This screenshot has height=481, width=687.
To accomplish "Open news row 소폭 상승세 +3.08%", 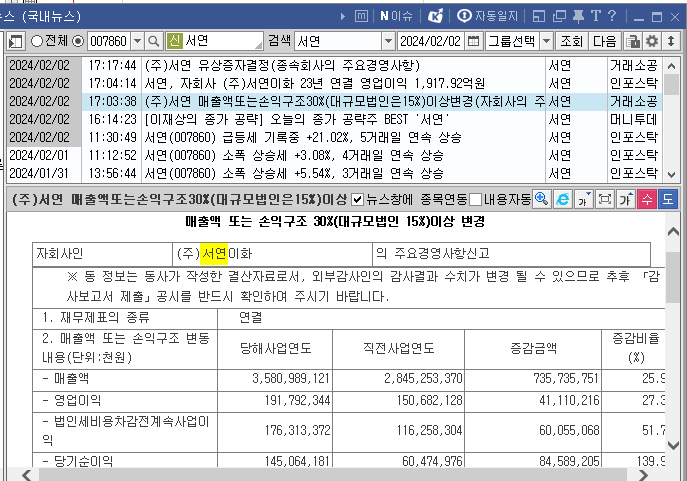I will coord(335,156).
